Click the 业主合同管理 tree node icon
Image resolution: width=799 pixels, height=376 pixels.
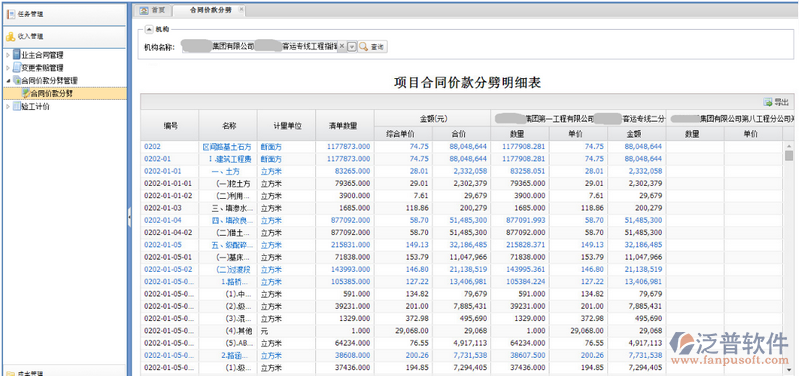pos(17,55)
